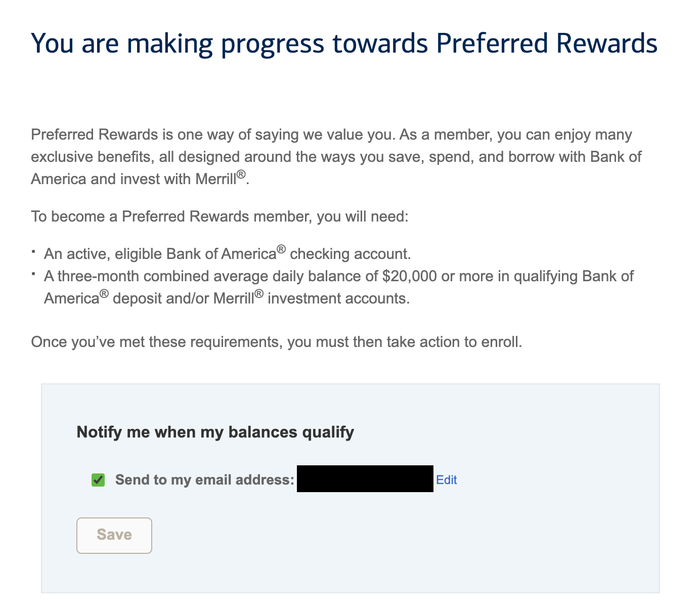Click the bullet marker before 'An active, eligible'
The width and height of the screenshot is (700, 611).
click(33, 251)
